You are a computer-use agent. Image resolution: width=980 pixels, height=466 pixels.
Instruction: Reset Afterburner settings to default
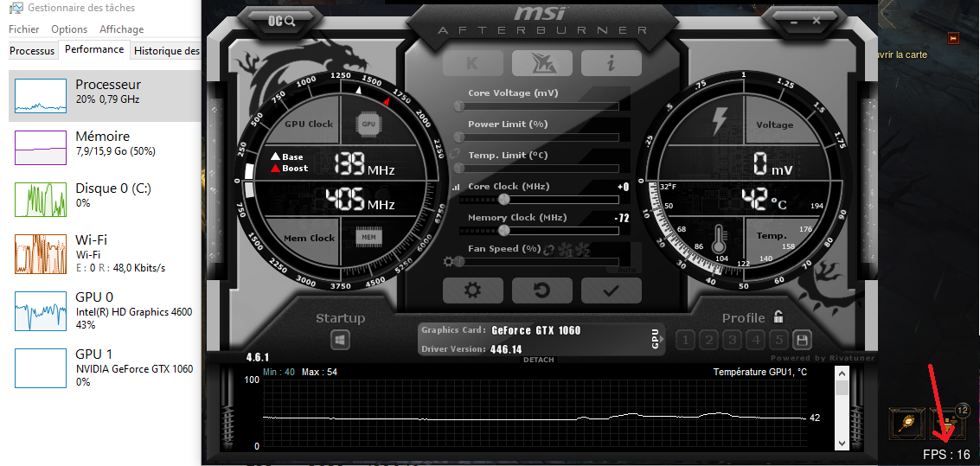(541, 290)
